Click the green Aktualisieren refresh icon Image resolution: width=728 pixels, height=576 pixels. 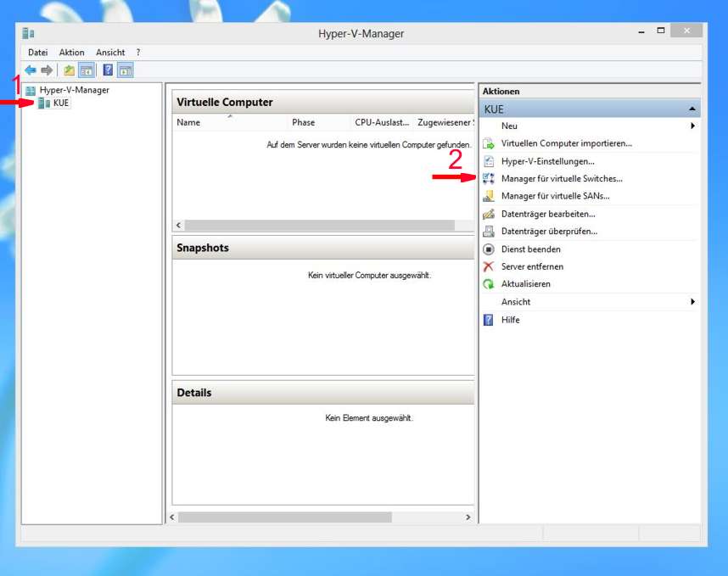[x=489, y=284]
